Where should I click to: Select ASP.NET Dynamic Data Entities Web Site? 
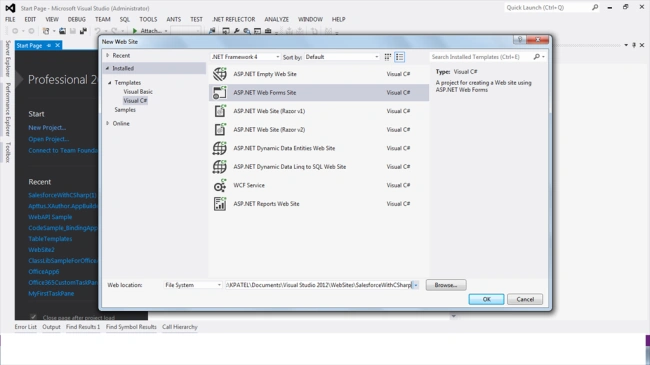(x=319, y=148)
